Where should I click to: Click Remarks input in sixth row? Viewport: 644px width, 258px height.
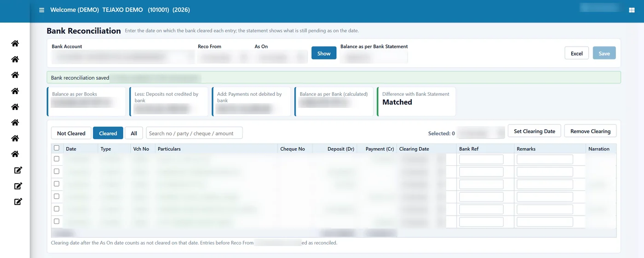[x=545, y=222]
